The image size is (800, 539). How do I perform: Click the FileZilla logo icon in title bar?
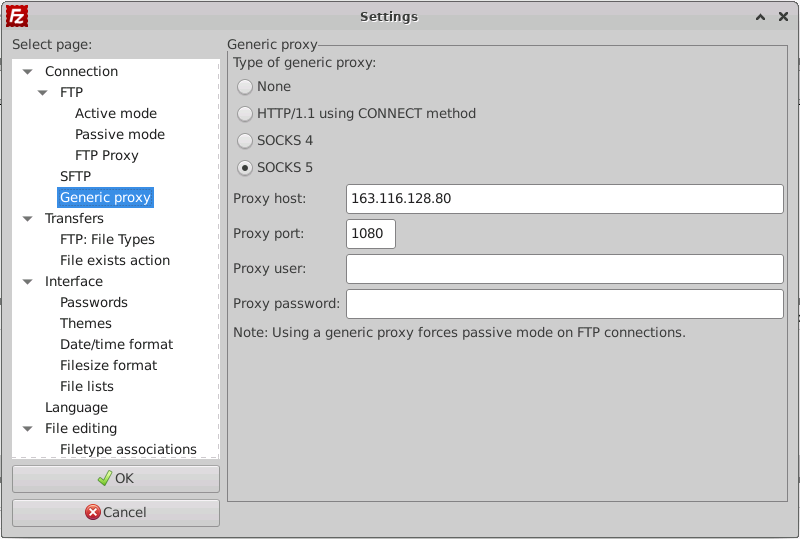[16, 16]
